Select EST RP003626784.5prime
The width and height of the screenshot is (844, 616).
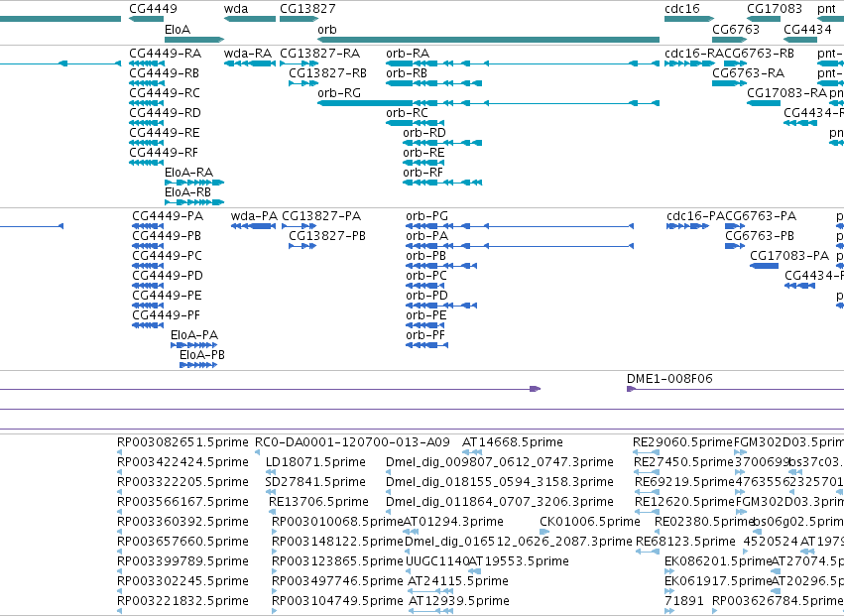(715, 611)
